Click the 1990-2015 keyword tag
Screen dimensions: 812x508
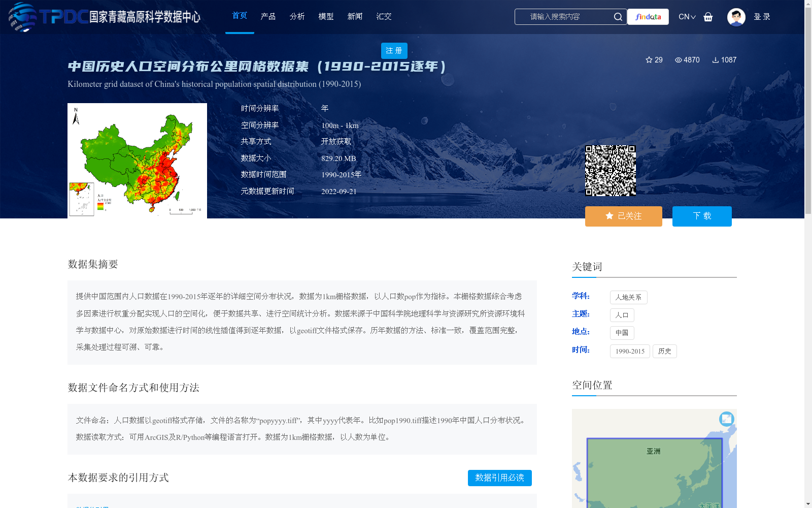pyautogui.click(x=630, y=351)
